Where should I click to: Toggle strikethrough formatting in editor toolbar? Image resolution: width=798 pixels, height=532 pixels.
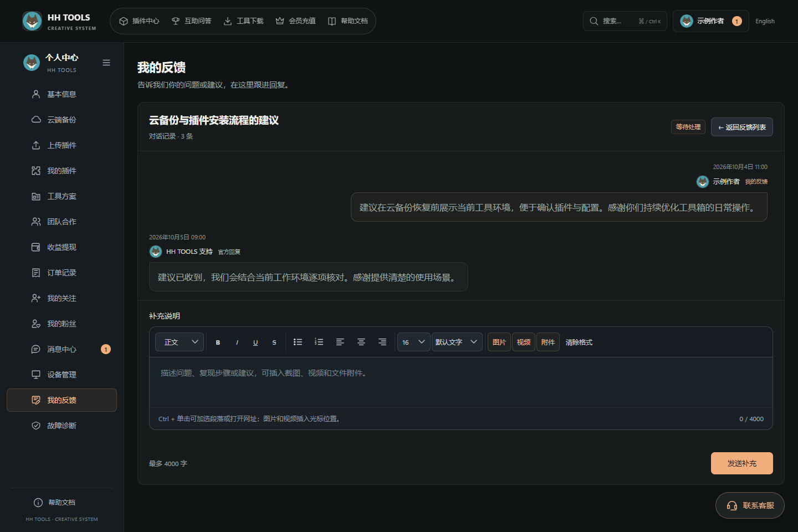click(x=274, y=342)
